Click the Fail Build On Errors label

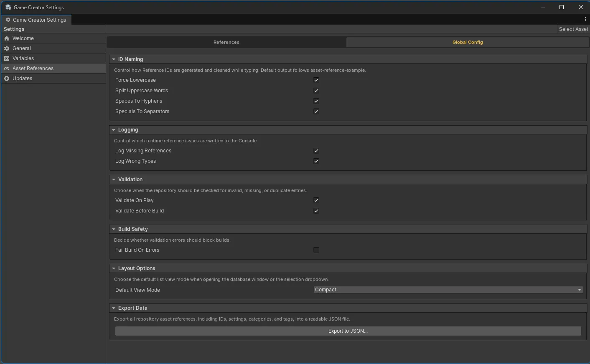click(x=137, y=250)
